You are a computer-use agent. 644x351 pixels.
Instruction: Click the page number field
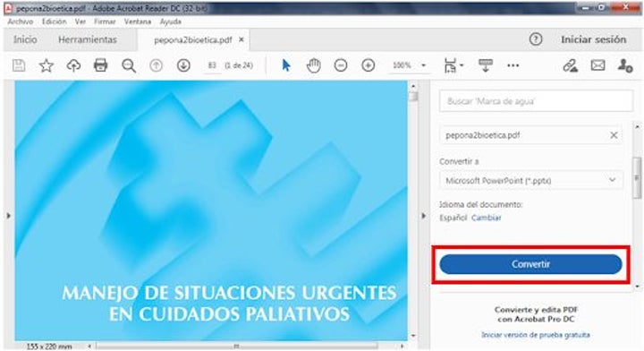(x=212, y=65)
